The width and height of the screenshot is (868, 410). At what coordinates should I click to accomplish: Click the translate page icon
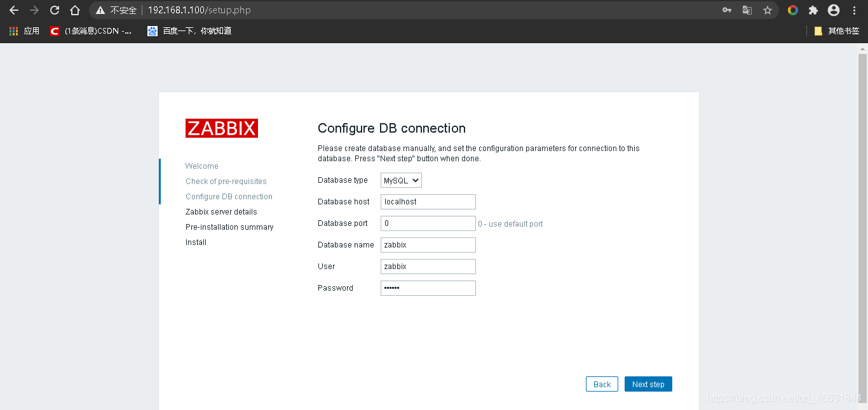click(747, 10)
